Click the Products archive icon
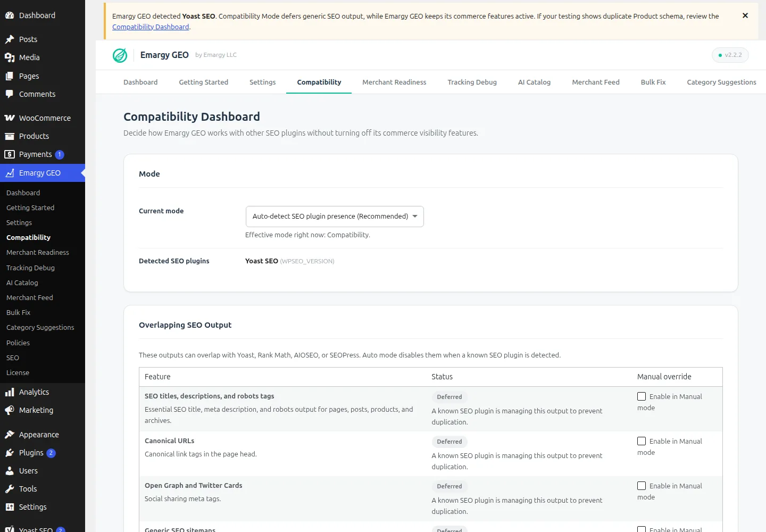766x532 pixels. [10, 136]
